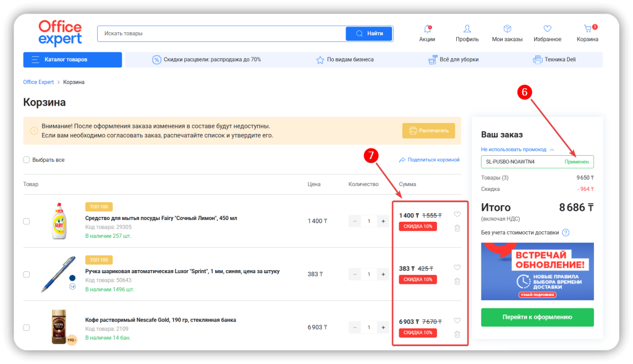Screen dimensions: 633x364
Task: Open the Nescafe Gold coffee product link
Action: (x=161, y=320)
